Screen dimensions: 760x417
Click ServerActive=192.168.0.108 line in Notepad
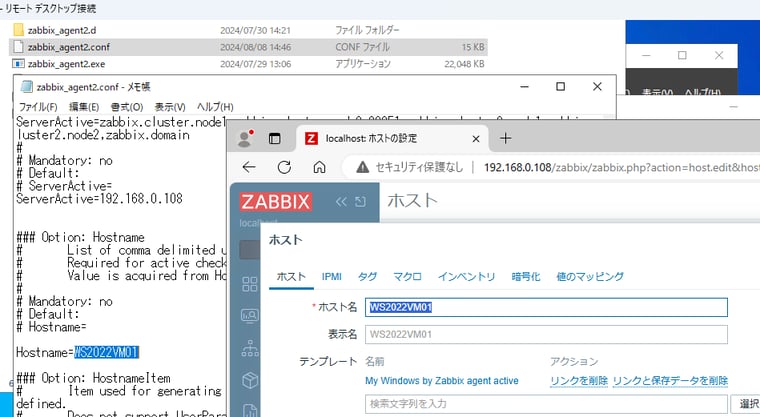pos(99,199)
